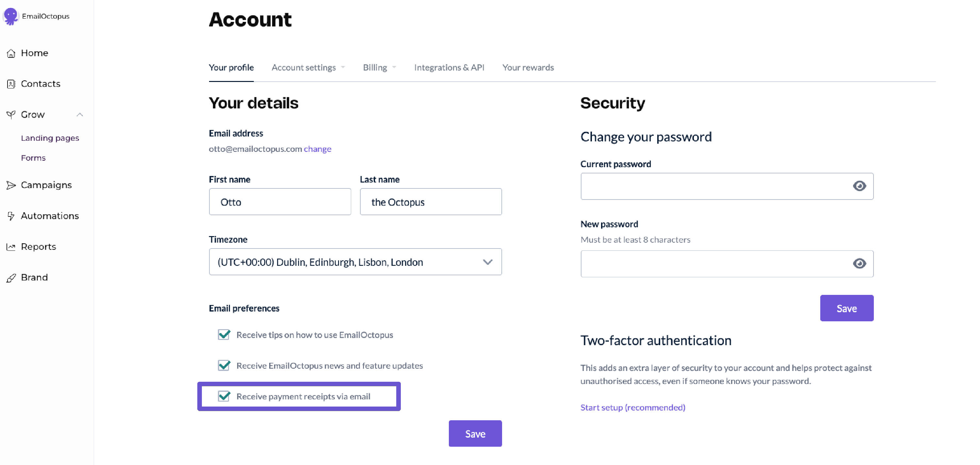Click the Reports chart icon
The width and height of the screenshot is (980, 465).
click(11, 247)
